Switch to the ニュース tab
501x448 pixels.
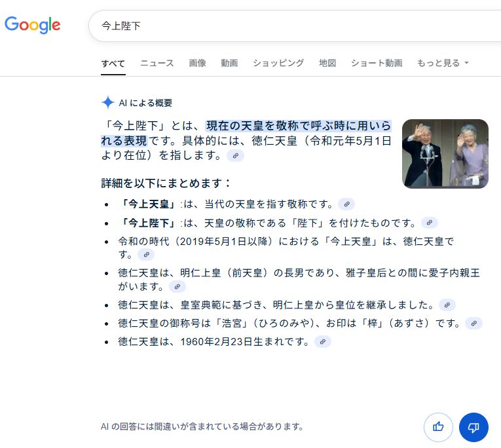[x=157, y=64]
